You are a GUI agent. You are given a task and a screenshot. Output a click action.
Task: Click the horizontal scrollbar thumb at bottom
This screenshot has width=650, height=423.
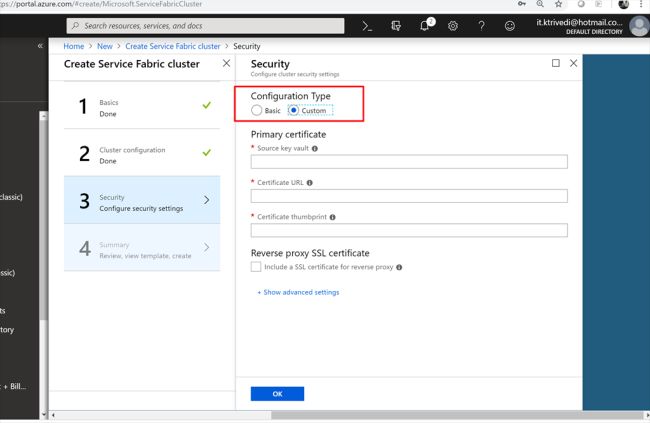[457, 415]
